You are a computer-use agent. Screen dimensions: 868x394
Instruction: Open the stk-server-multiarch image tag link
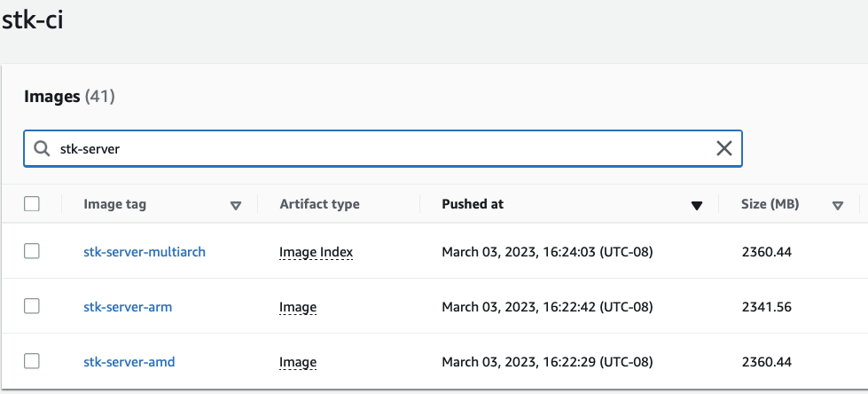[145, 252]
